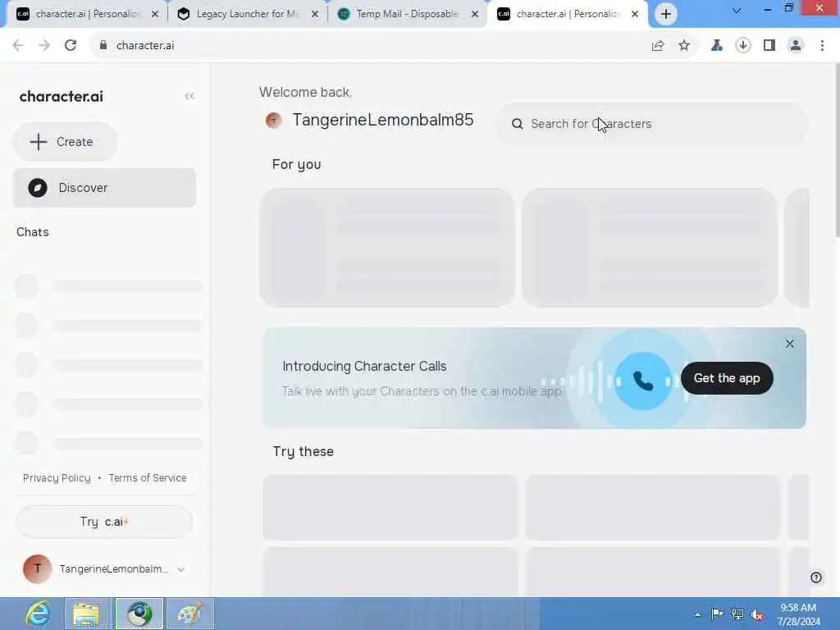Click the magnifier icon in the search box
The width and height of the screenshot is (840, 630).
[x=517, y=125]
